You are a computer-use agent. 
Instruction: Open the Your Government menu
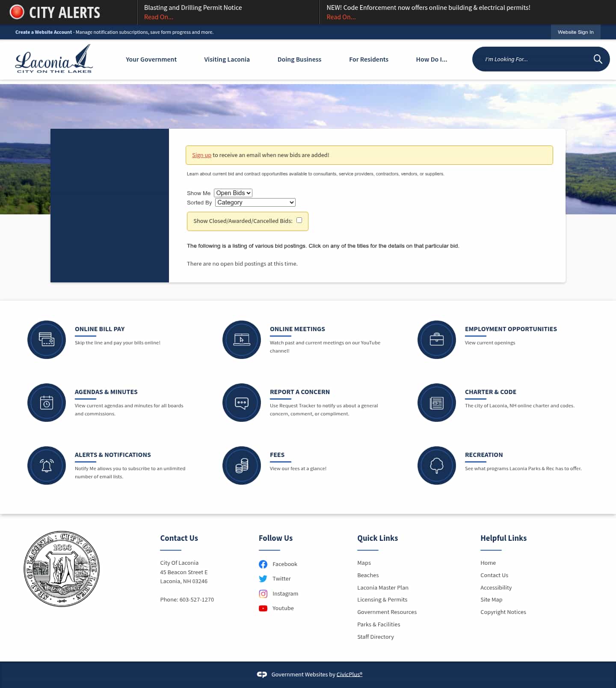point(151,59)
